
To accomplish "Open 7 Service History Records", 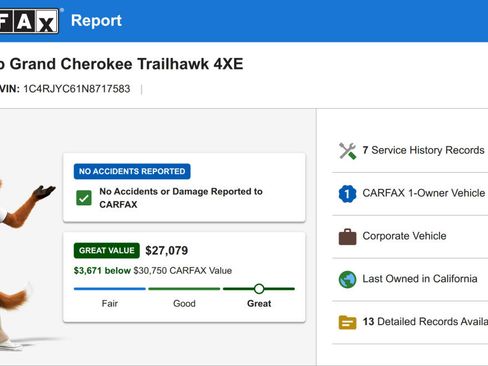I will (423, 150).
